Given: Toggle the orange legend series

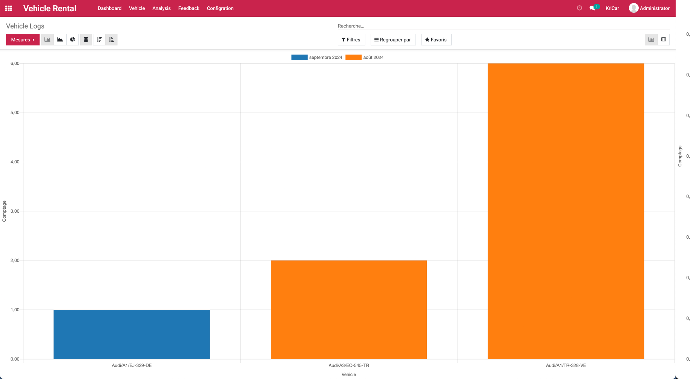Looking at the screenshot, I should pyautogui.click(x=364, y=57).
